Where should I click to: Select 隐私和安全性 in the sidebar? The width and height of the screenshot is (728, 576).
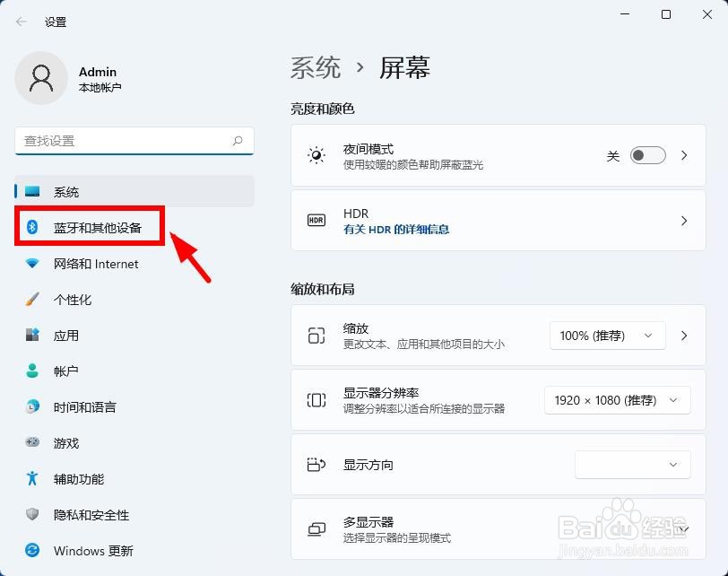[134, 514]
